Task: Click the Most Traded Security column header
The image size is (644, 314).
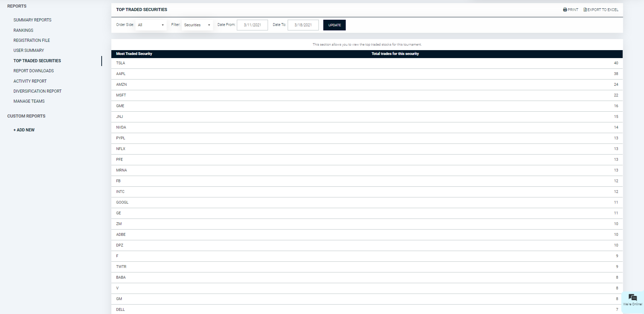Action: [x=134, y=54]
